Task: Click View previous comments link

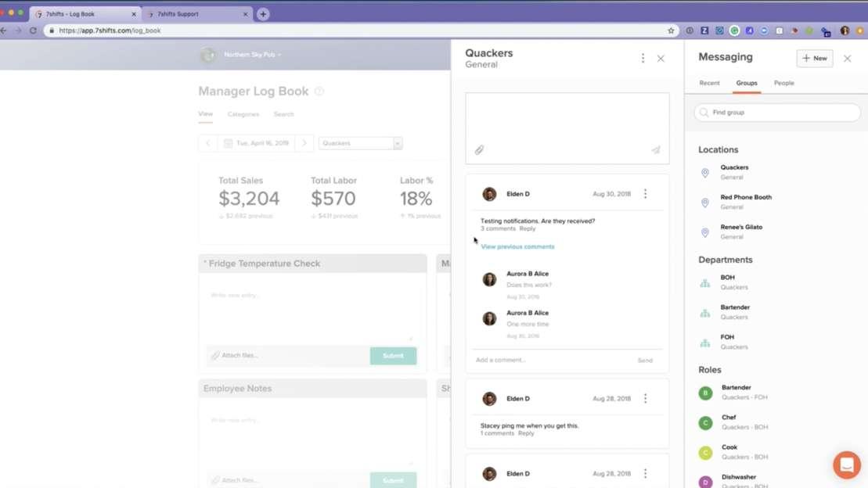Action: click(x=517, y=247)
